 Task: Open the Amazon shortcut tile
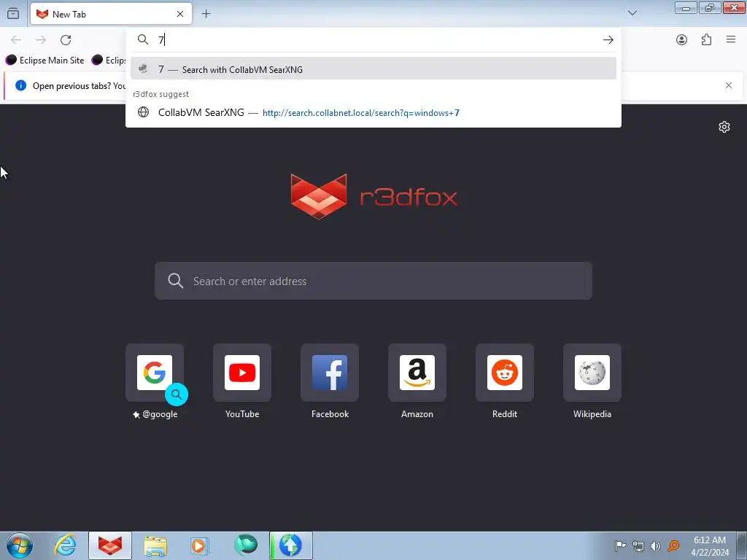tap(417, 373)
